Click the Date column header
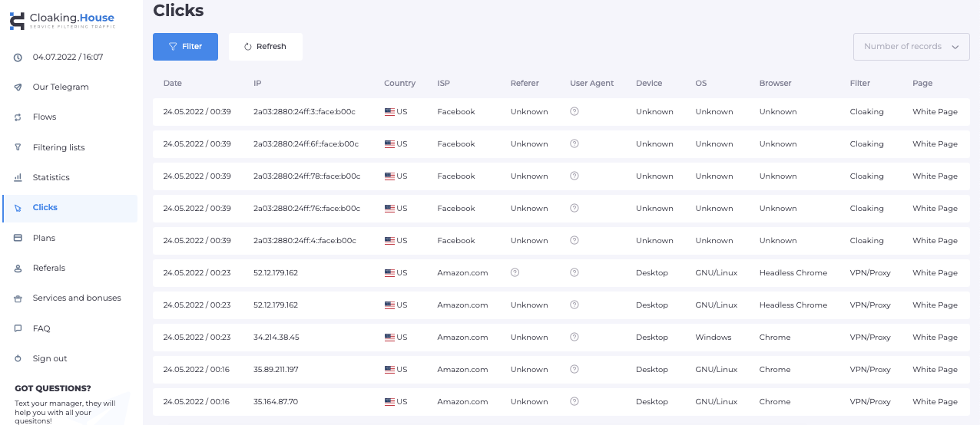The height and width of the screenshot is (425, 980). (173, 84)
